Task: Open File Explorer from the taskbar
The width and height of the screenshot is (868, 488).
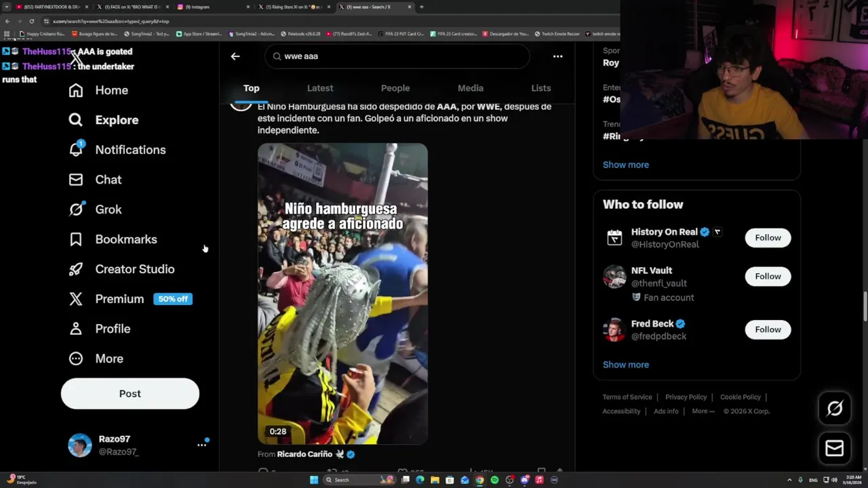Action: [x=435, y=480]
